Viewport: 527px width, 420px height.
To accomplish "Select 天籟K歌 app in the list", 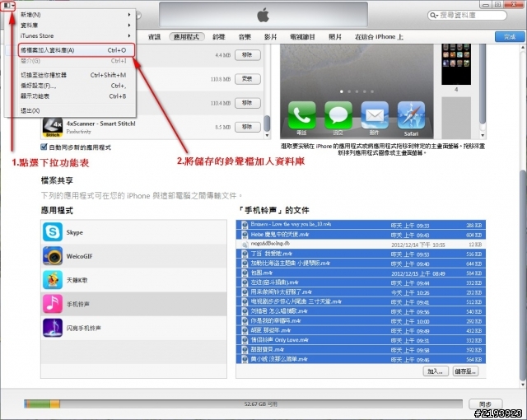I will (133, 280).
